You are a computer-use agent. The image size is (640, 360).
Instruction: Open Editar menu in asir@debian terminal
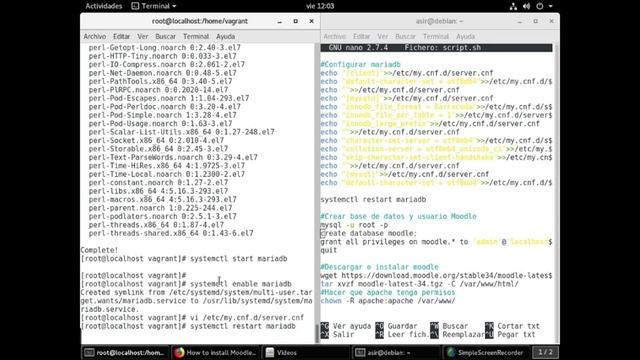(x=362, y=36)
